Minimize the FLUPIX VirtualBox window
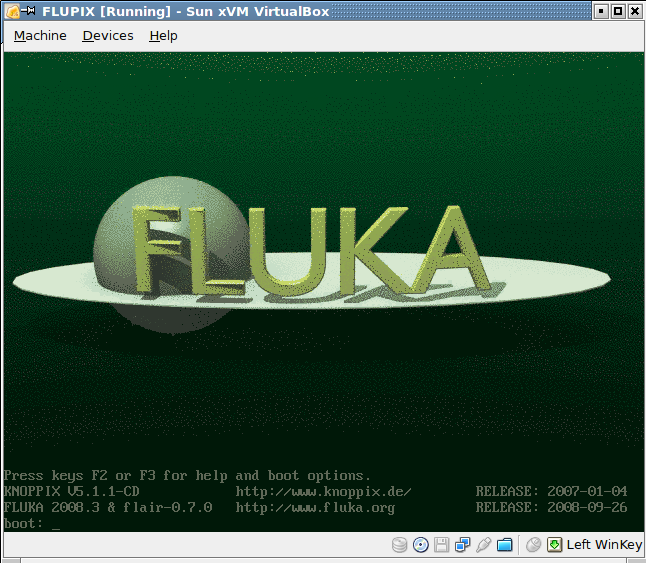This screenshot has height=563, width=646. pos(601,11)
